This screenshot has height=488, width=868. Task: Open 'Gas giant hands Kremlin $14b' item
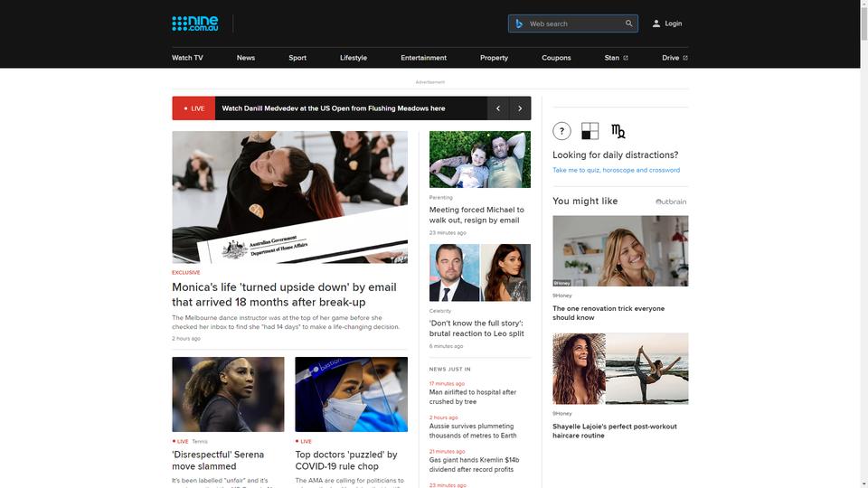[x=474, y=465]
